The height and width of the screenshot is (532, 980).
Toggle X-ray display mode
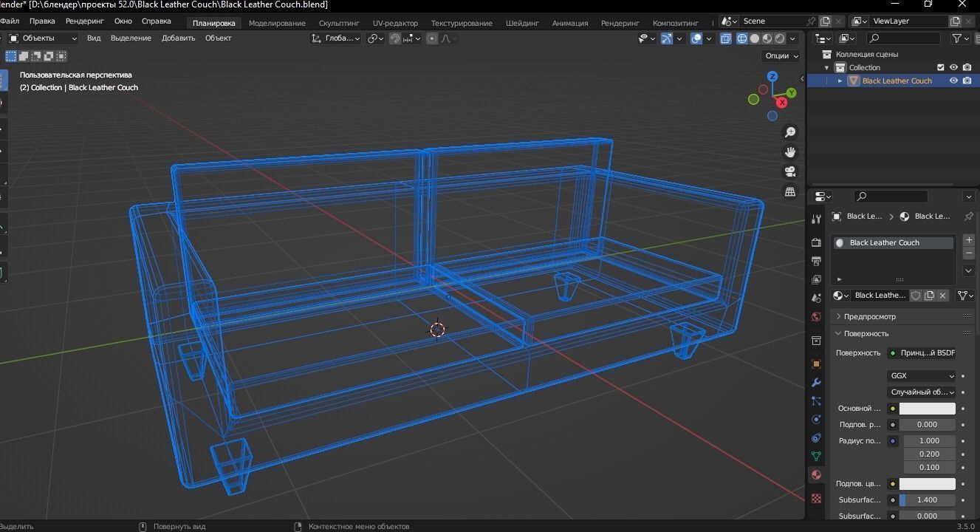[726, 38]
